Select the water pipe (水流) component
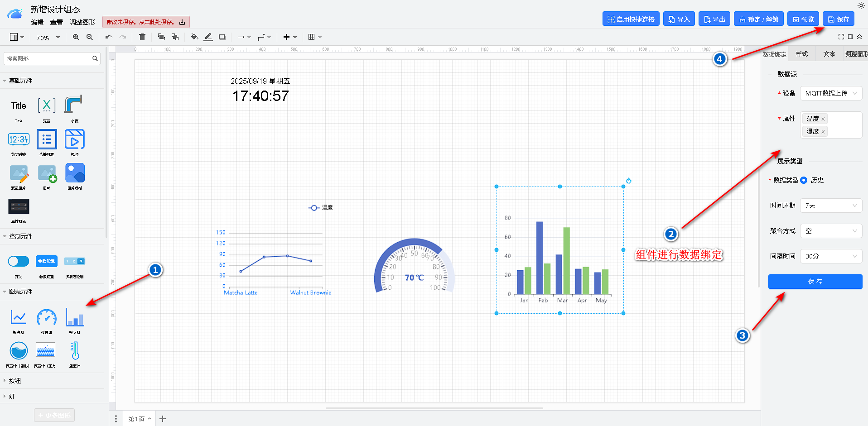The width and height of the screenshot is (868, 426). (73, 105)
